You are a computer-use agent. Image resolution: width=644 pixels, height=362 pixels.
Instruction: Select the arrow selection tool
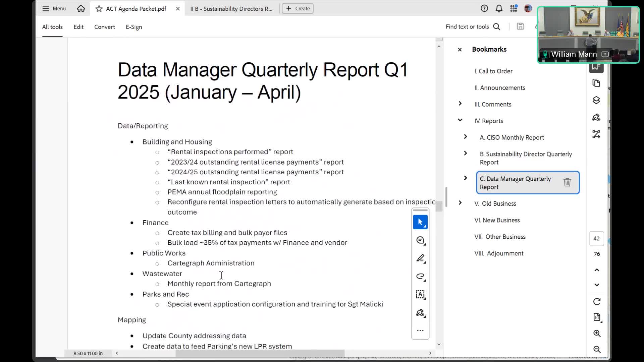pyautogui.click(x=420, y=222)
